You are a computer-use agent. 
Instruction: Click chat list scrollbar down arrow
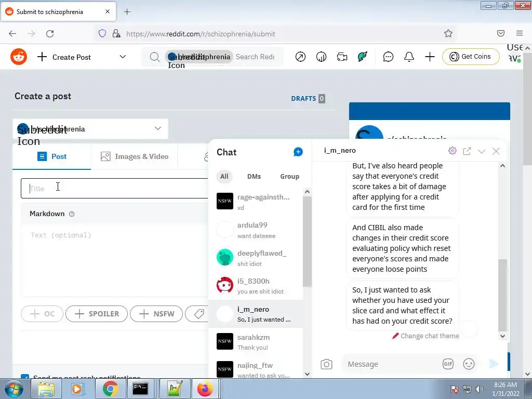[x=308, y=374]
